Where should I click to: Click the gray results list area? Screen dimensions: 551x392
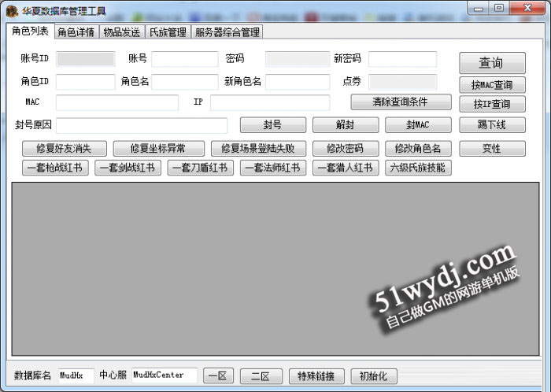tap(275, 268)
